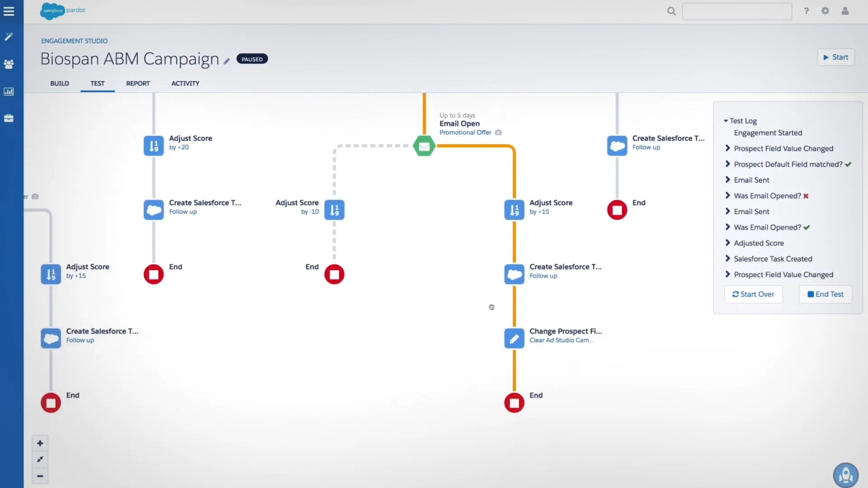The width and height of the screenshot is (868, 488).
Task: Click the fit-to-screen zoom button
Action: (x=40, y=460)
